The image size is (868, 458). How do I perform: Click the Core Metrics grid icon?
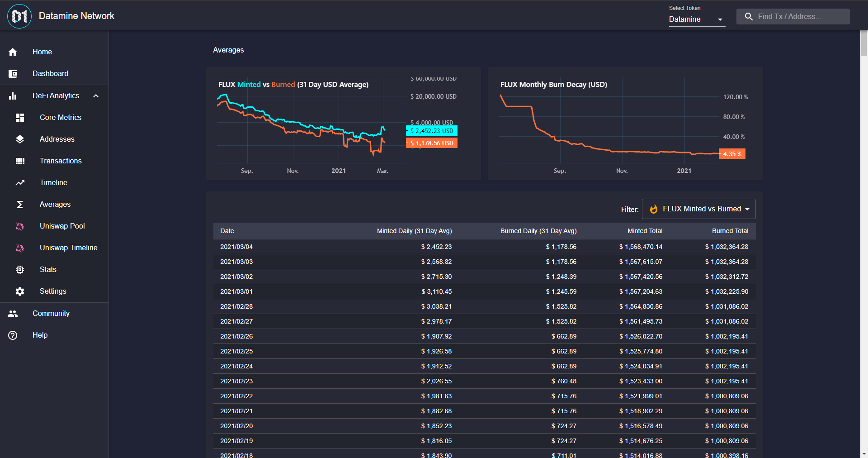click(x=20, y=118)
